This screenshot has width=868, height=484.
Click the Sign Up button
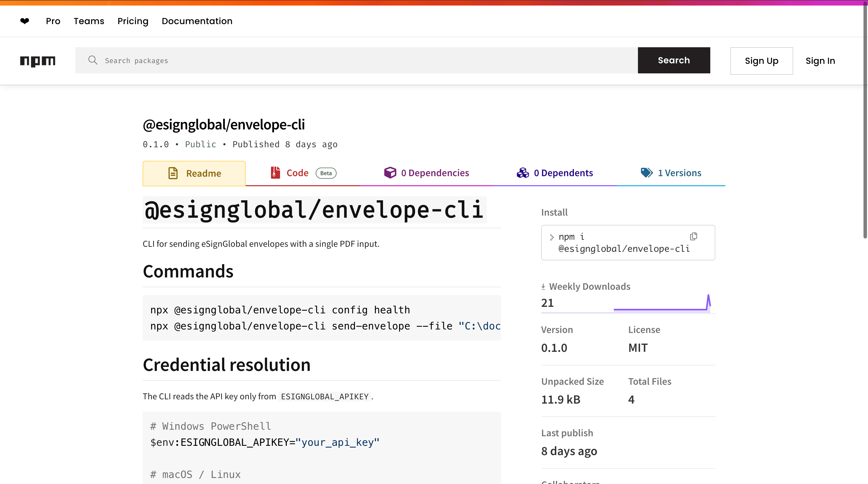click(761, 61)
